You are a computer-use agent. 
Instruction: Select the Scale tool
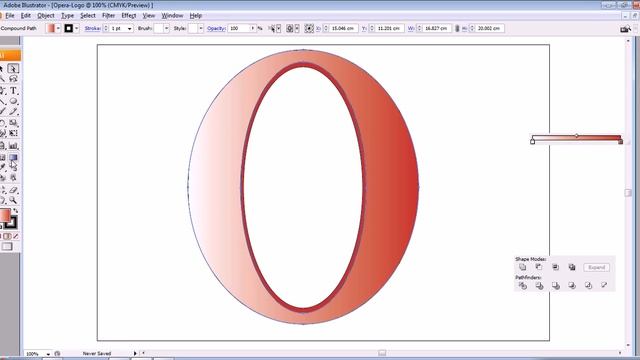(x=13, y=122)
